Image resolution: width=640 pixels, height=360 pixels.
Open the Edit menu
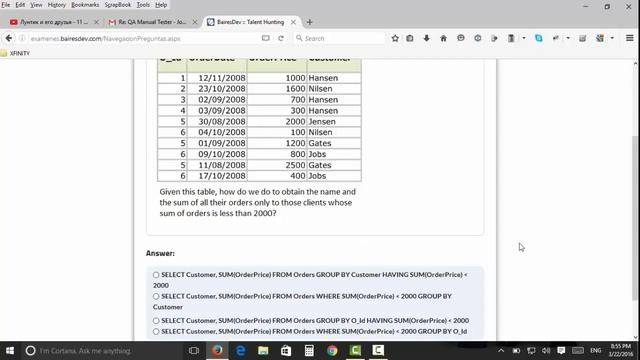[20, 5]
